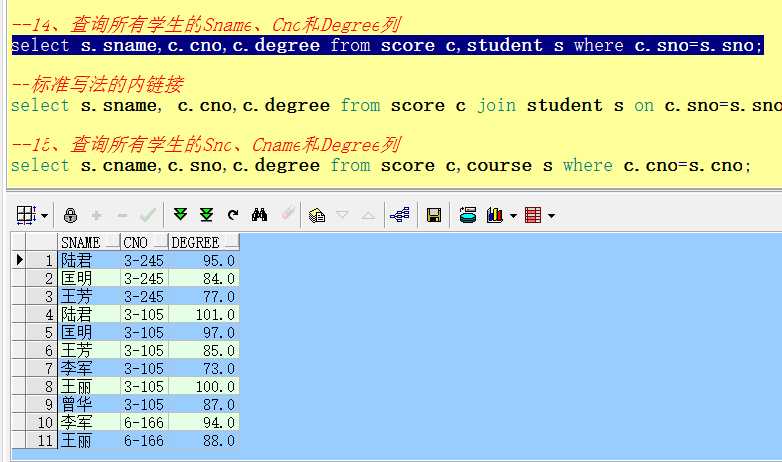Click the comment line '--标准写法的内链接'
This screenshot has height=462, width=782.
98,84
